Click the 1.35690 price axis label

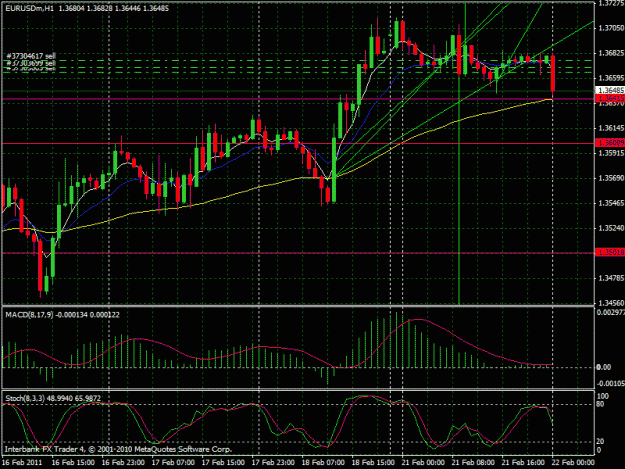[611, 179]
